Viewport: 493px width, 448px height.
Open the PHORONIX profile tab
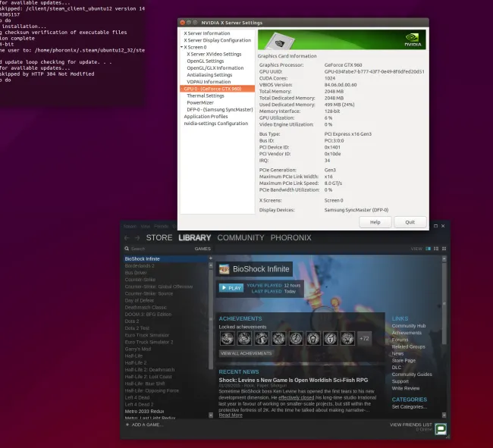pos(290,237)
